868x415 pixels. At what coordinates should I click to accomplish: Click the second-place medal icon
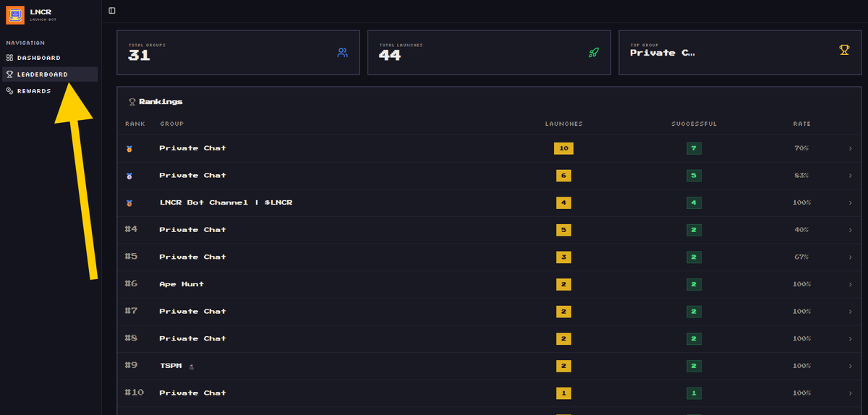129,176
